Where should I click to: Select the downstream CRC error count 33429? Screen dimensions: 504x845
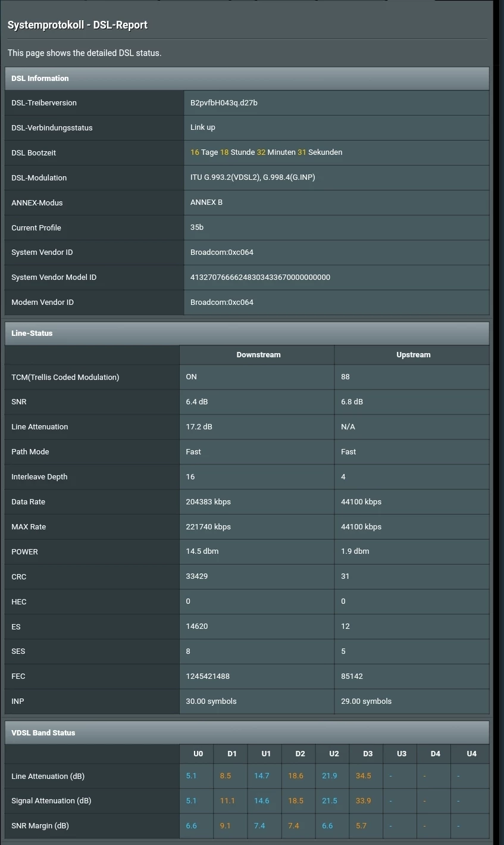click(196, 576)
